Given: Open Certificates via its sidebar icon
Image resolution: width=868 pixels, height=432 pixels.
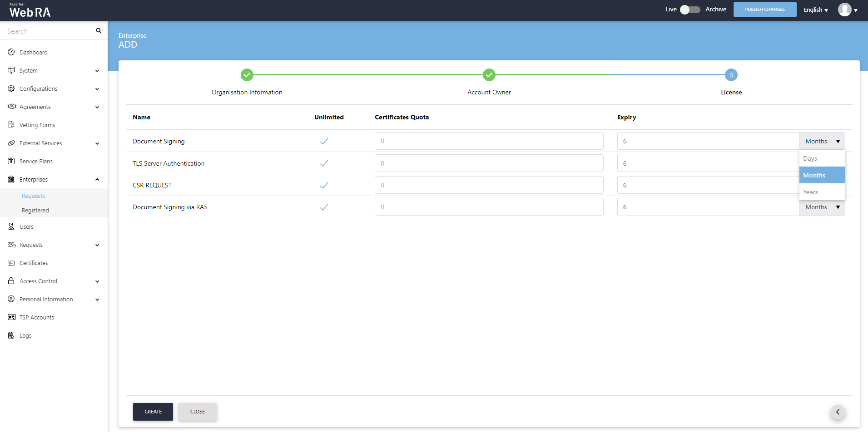Looking at the screenshot, I should (x=11, y=263).
